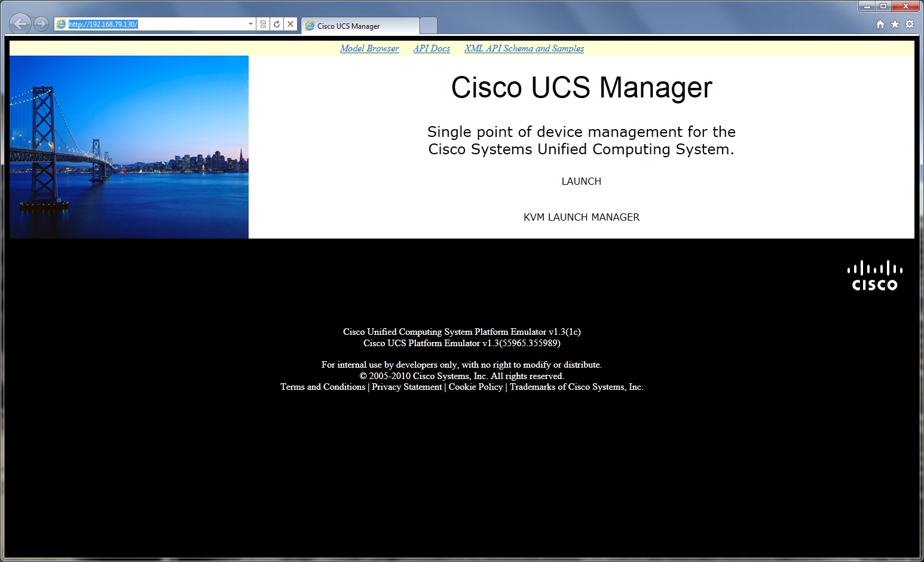Open the Tools gear icon
924x562 pixels.
click(910, 25)
